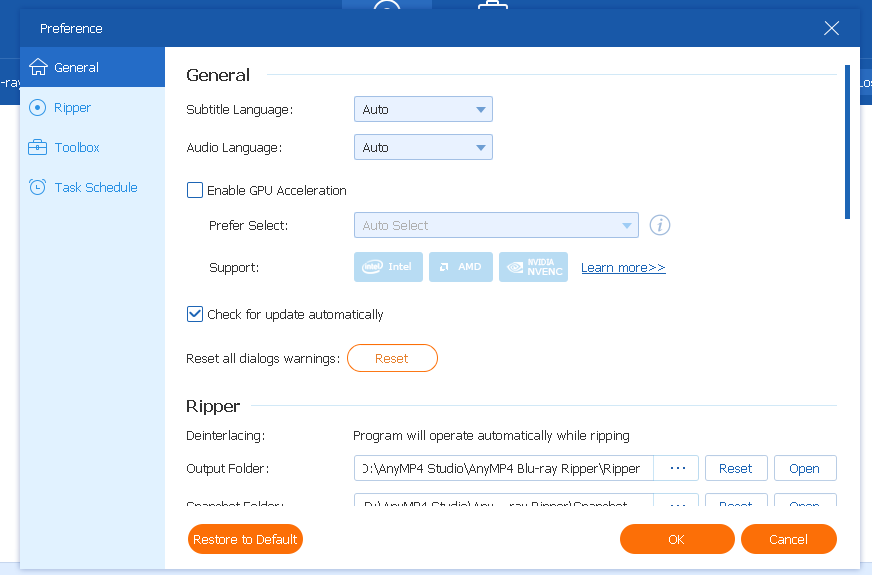
Task: Reset the Output Folder path
Action: (736, 468)
